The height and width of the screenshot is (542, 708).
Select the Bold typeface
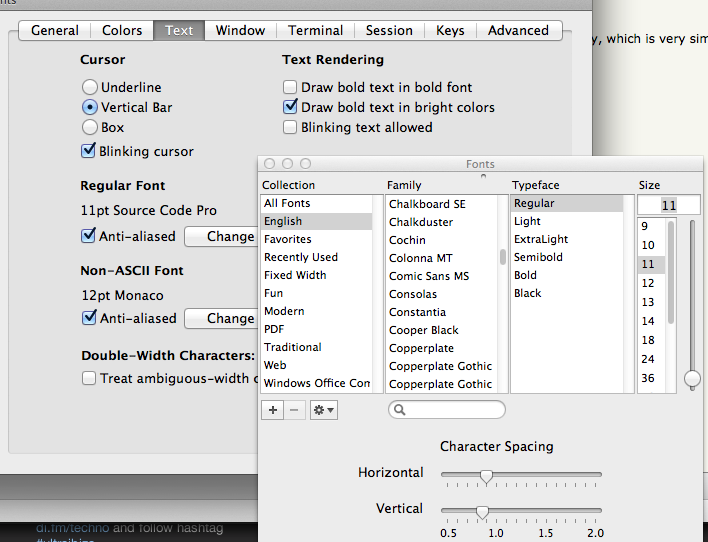pos(567,275)
